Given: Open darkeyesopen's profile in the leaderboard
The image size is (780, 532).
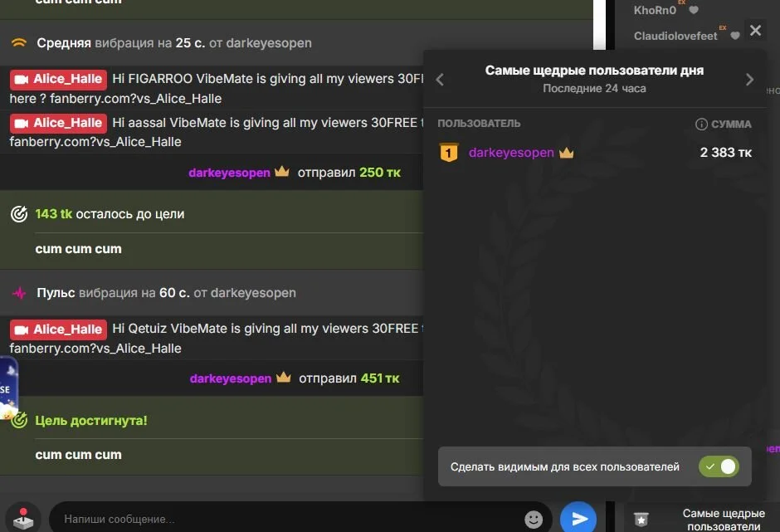Looking at the screenshot, I should tap(511, 153).
